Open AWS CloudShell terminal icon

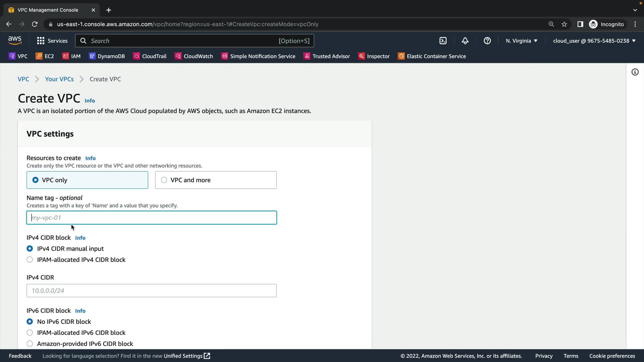(443, 41)
